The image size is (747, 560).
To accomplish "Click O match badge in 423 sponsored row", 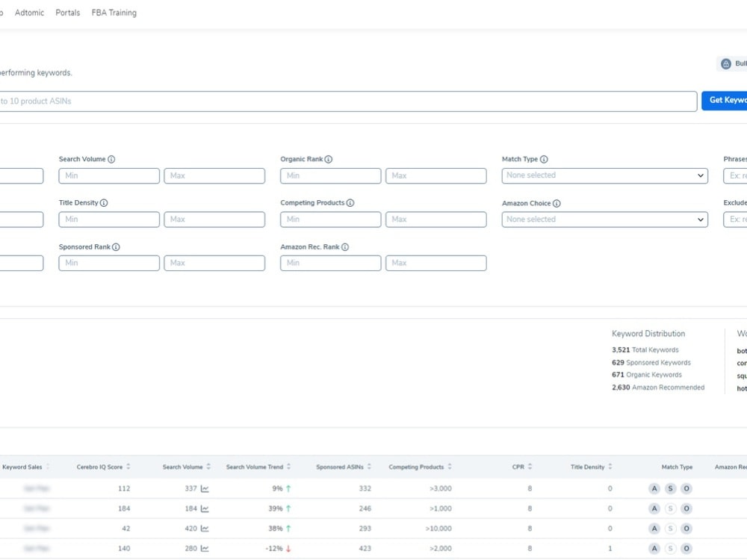I will tap(686, 549).
